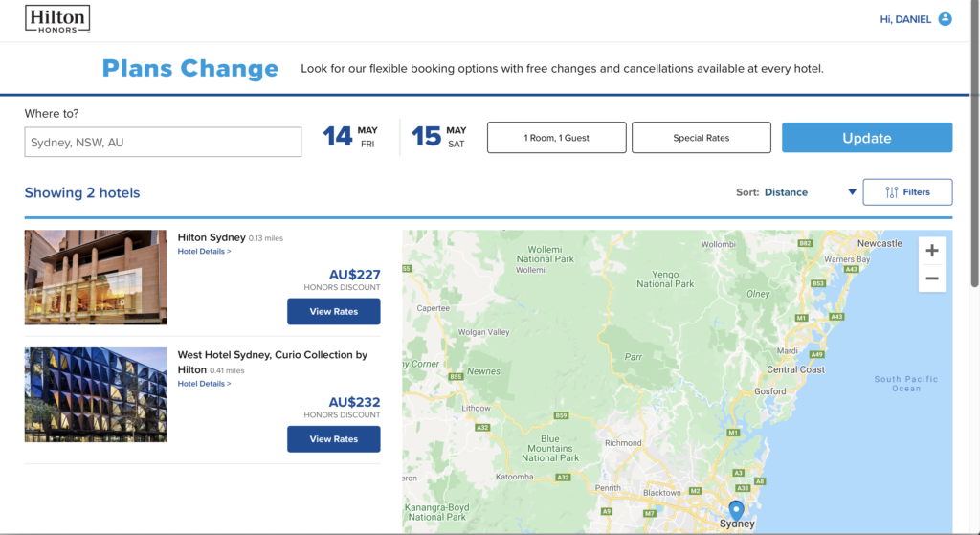
Task: Click Penrith label on the map
Action: click(x=608, y=487)
